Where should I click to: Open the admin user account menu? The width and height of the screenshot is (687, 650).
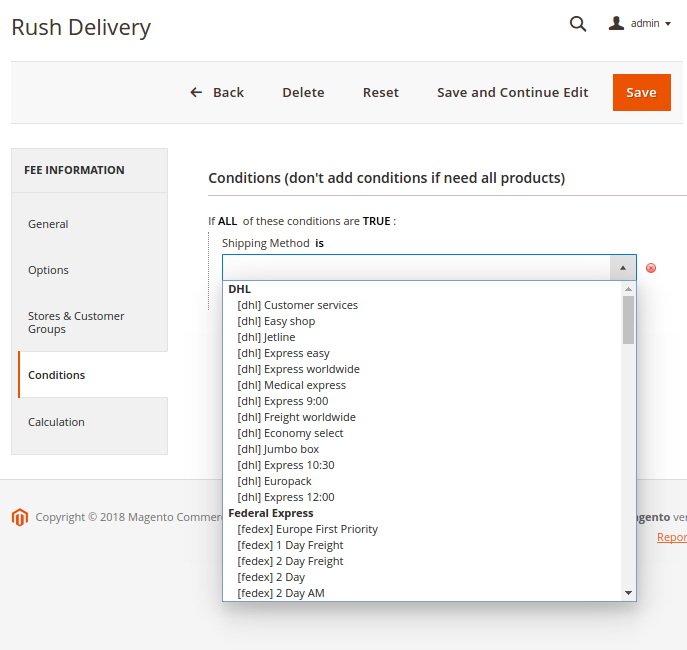tap(640, 24)
